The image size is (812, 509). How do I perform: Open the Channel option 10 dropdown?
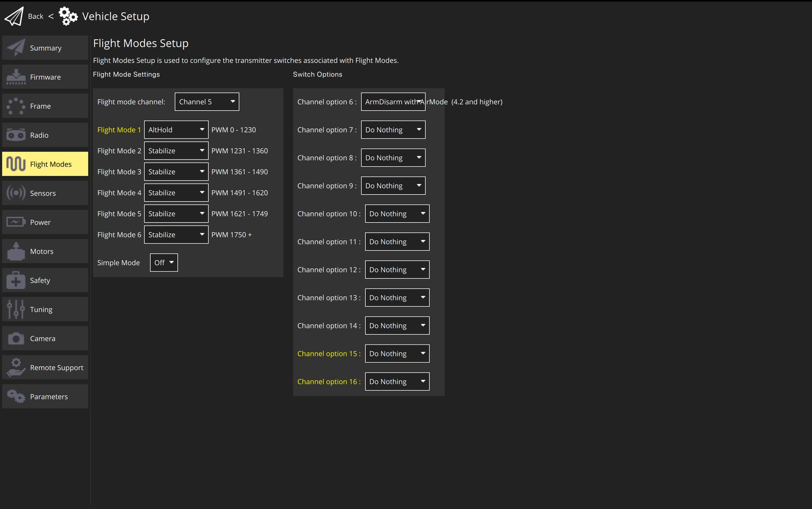coord(397,214)
